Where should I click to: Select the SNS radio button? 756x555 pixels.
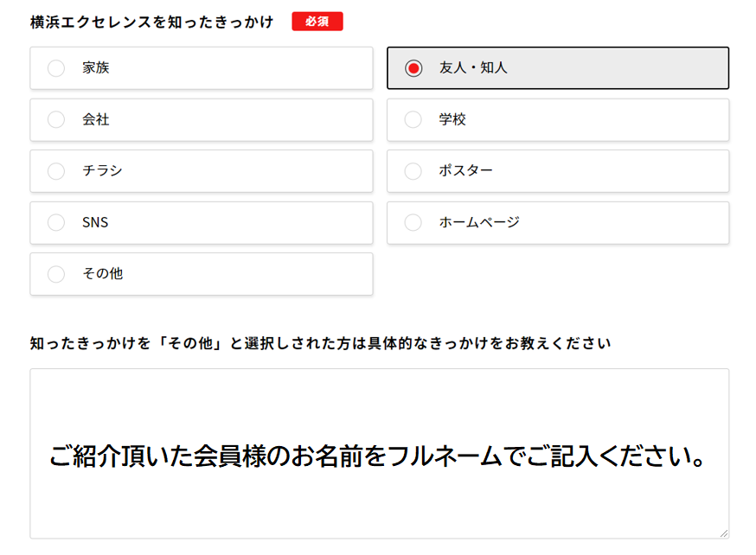pos(56,223)
